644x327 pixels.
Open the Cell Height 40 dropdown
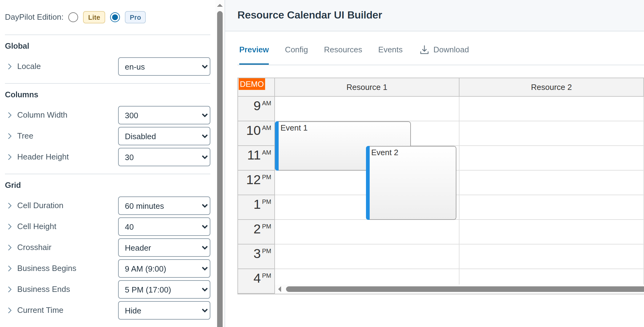click(x=164, y=227)
